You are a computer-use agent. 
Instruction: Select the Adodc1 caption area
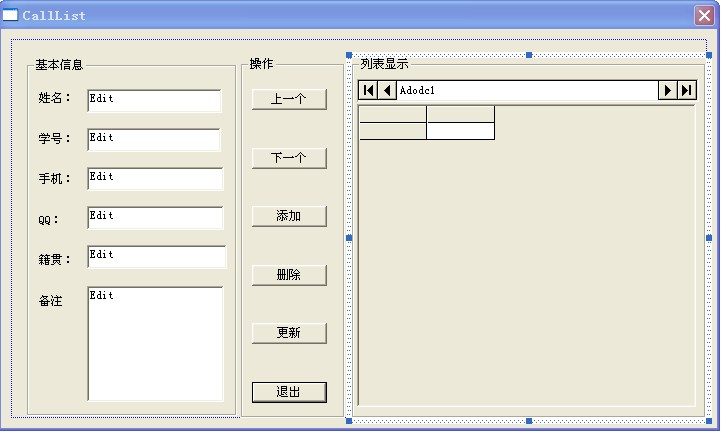pyautogui.click(x=527, y=90)
